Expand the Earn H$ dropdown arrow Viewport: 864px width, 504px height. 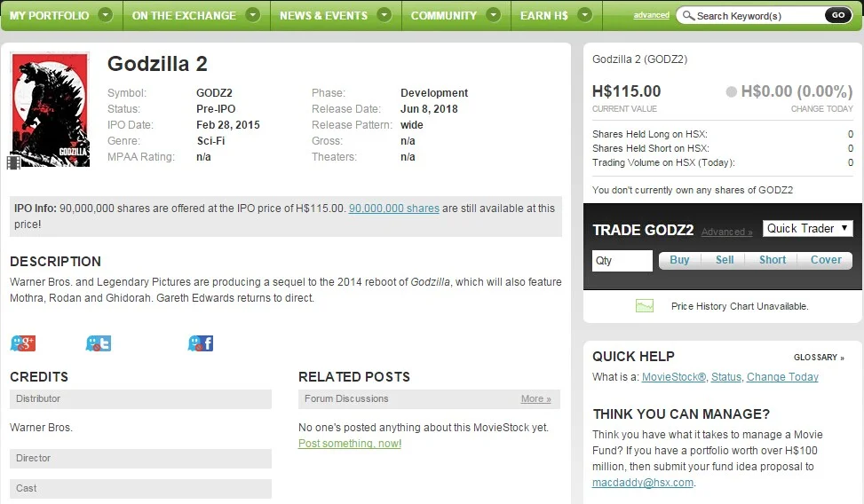tap(584, 15)
